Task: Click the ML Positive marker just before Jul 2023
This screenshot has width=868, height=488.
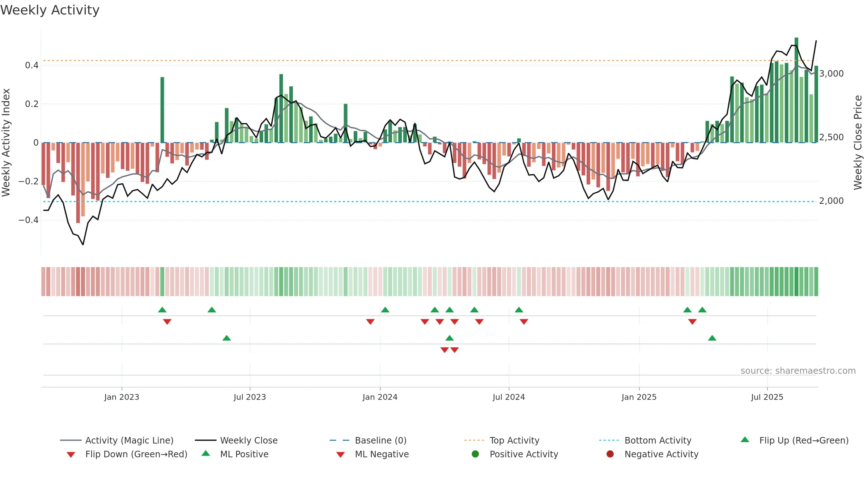Action: pos(227,338)
